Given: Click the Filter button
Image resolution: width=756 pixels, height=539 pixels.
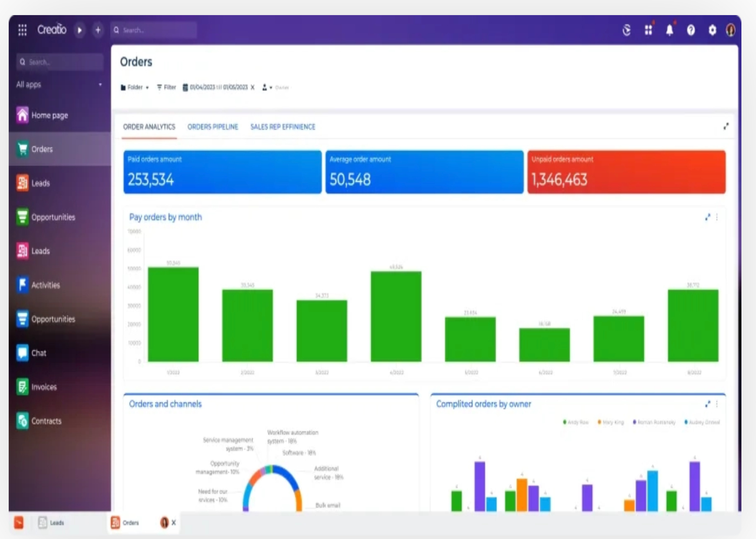Looking at the screenshot, I should tap(166, 87).
